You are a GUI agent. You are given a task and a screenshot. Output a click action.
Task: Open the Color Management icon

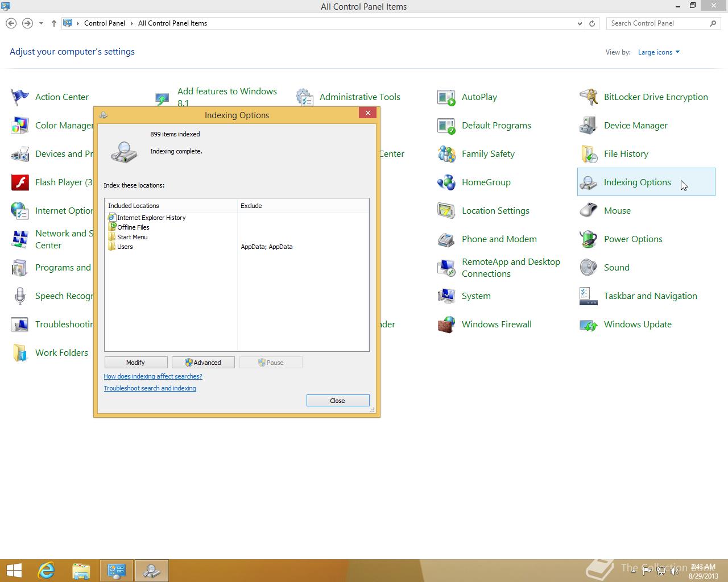coord(20,126)
